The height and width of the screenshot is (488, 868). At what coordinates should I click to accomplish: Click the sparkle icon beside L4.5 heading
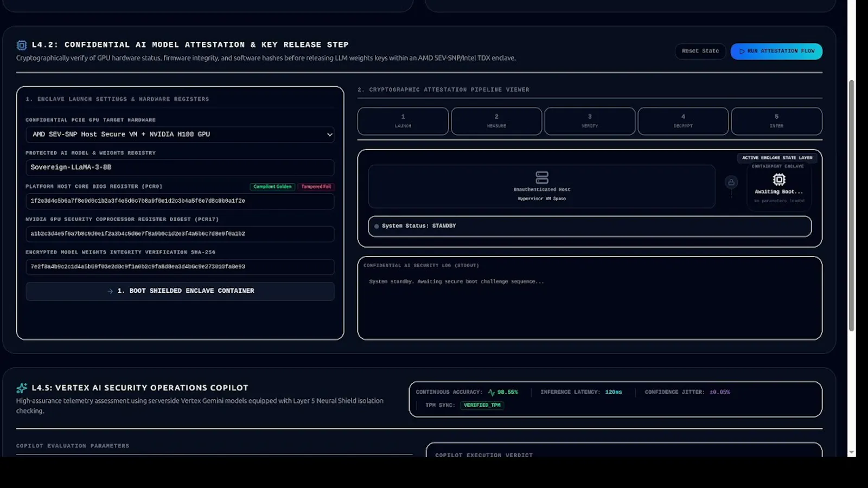click(x=22, y=388)
